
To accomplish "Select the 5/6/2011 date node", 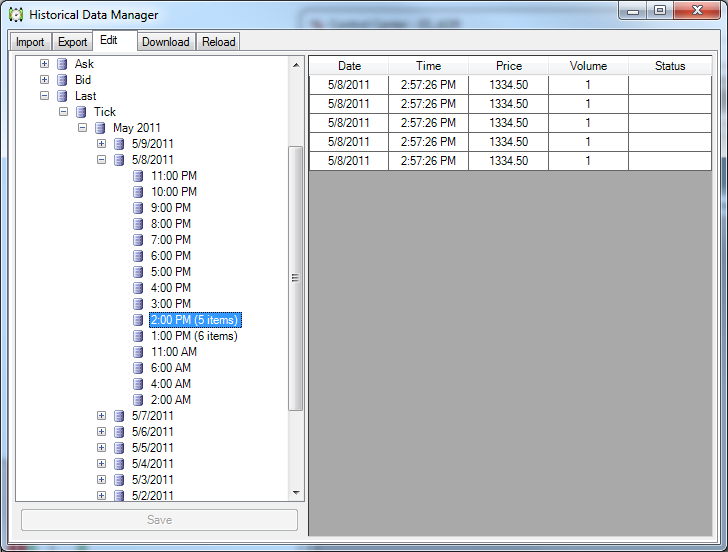I will coord(152,432).
